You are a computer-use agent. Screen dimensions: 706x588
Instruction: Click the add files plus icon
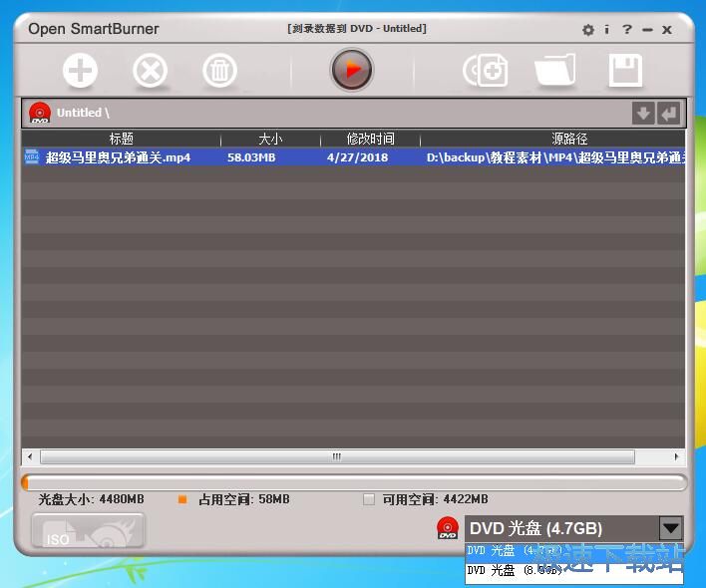pos(80,71)
